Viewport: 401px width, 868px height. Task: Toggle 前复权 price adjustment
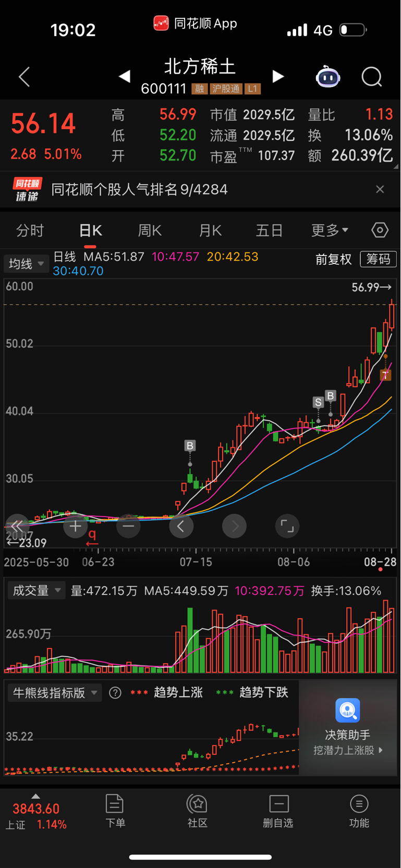click(x=333, y=259)
